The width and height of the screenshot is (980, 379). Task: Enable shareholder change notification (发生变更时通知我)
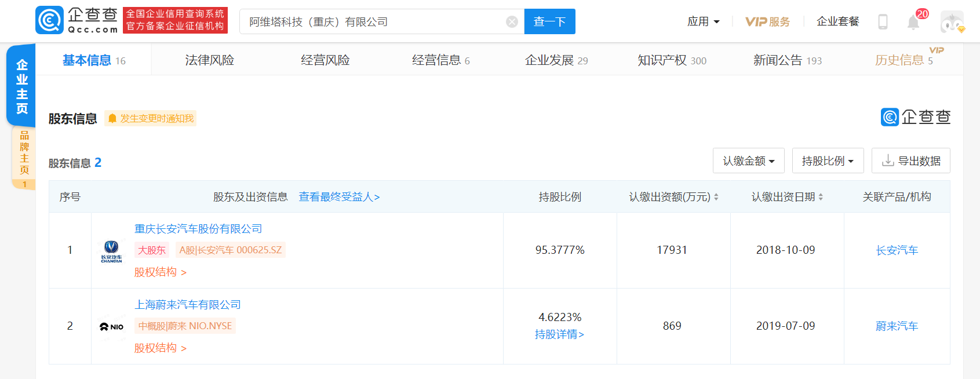(x=151, y=118)
